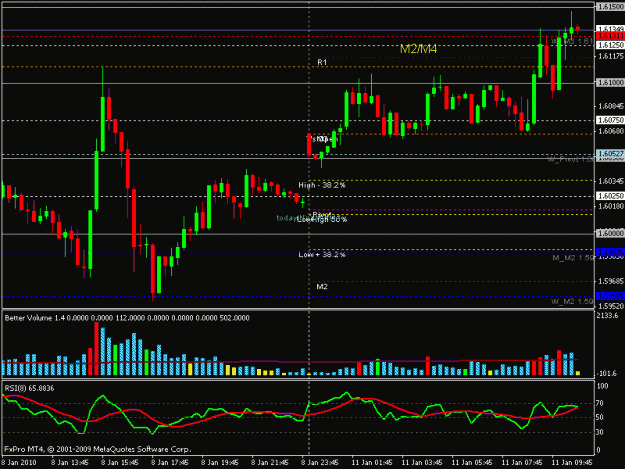Viewport: 625px width, 469px height.
Task: Click the 8 Jan 19:45 time label
Action: (x=220, y=462)
